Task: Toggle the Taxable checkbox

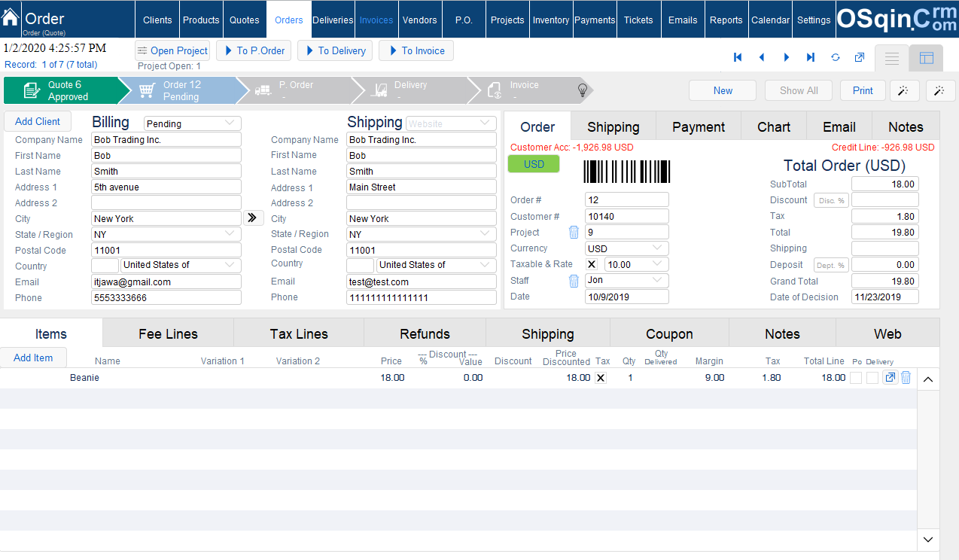Action: coord(592,264)
